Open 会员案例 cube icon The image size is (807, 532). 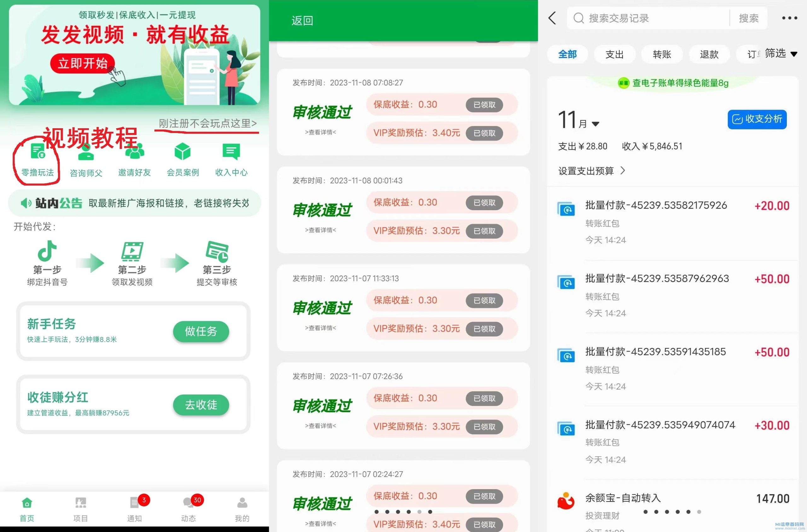coord(183,151)
